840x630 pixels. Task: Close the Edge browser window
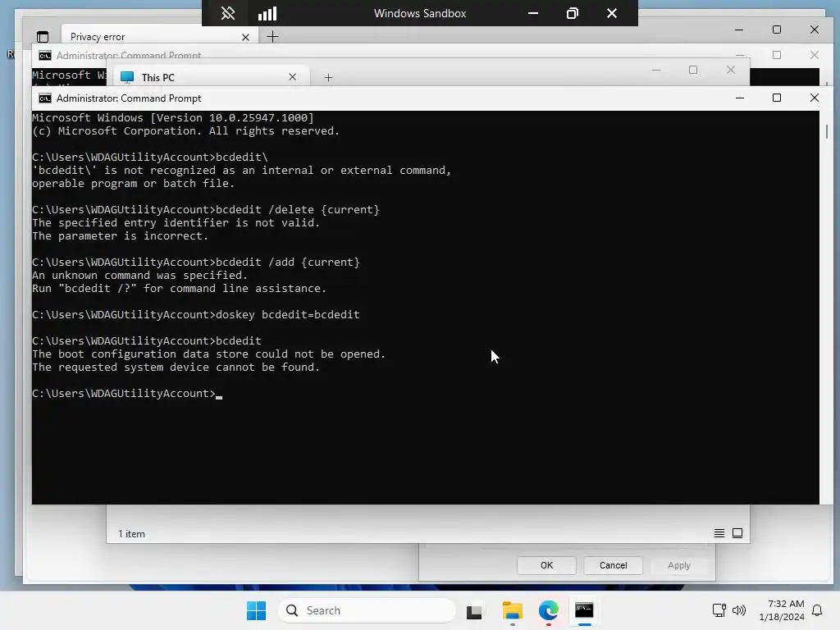click(815, 30)
